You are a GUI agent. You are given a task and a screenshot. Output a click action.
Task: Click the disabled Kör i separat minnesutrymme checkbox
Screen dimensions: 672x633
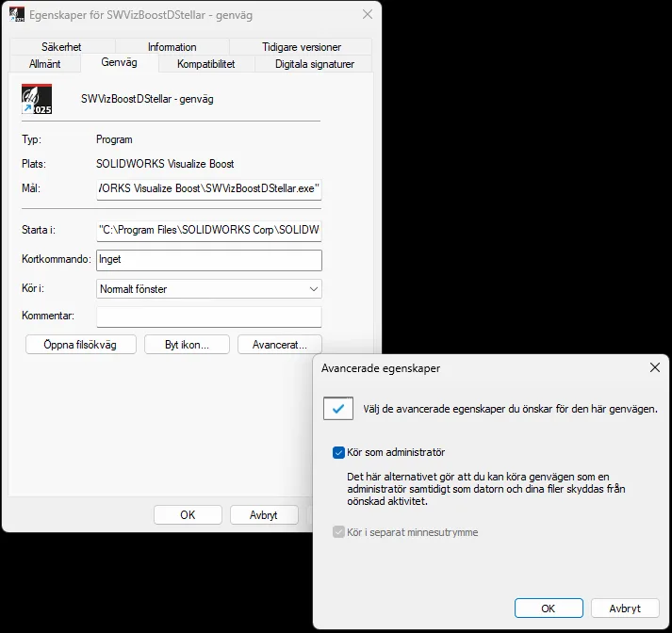click(x=338, y=532)
